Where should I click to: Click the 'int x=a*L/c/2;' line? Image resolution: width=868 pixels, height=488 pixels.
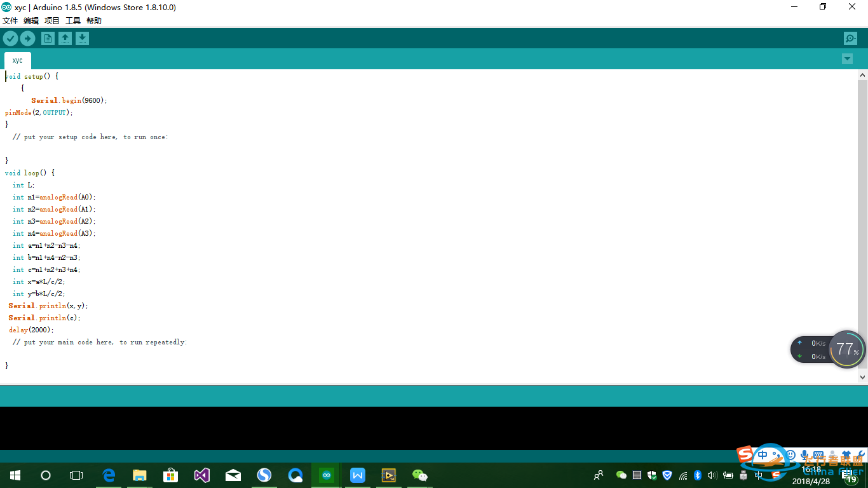[x=39, y=281]
